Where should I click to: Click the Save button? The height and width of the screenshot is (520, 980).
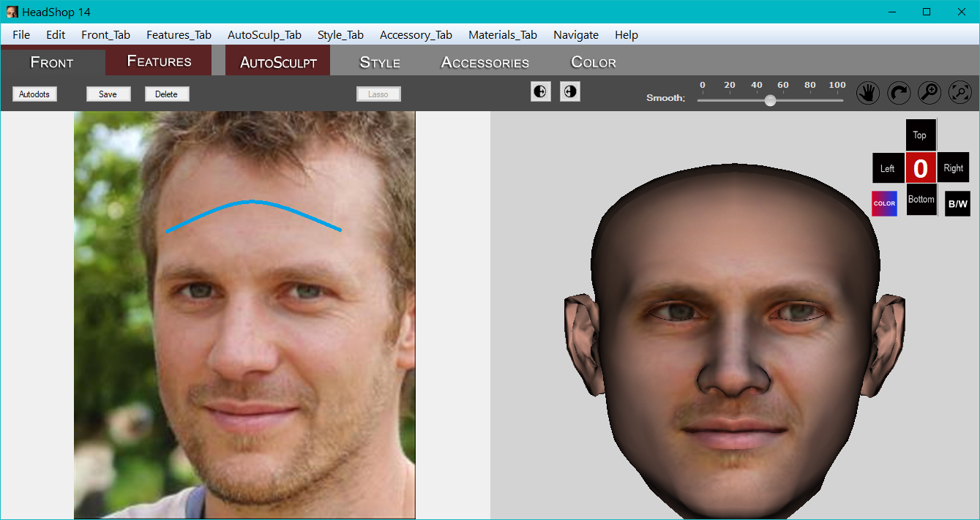click(108, 94)
